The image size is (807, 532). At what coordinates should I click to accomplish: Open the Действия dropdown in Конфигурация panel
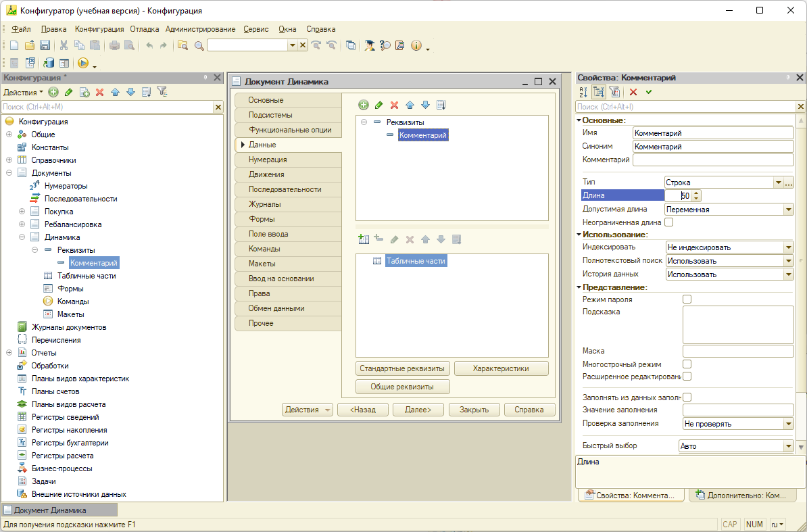click(23, 93)
